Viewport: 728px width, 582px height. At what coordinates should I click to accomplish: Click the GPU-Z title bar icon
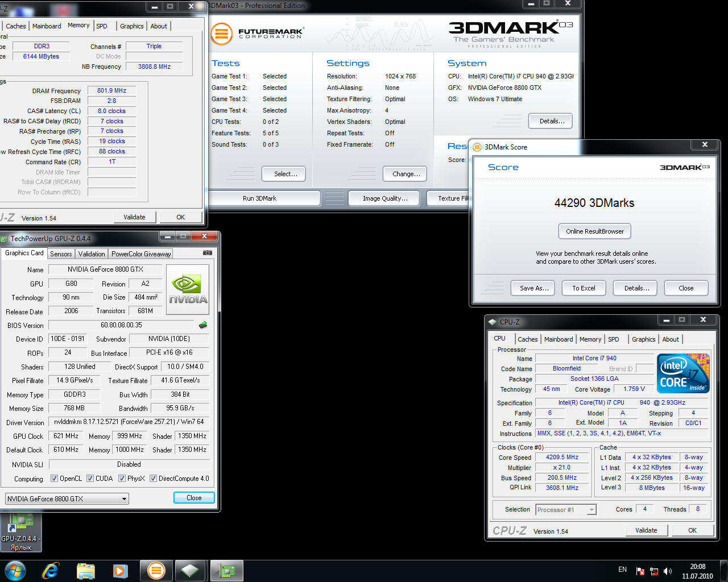click(x=4, y=239)
